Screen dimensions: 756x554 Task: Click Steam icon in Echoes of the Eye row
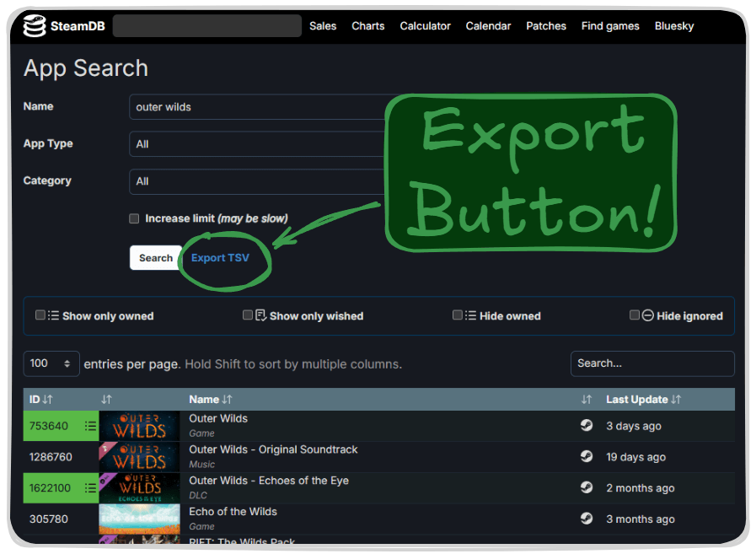click(x=587, y=488)
